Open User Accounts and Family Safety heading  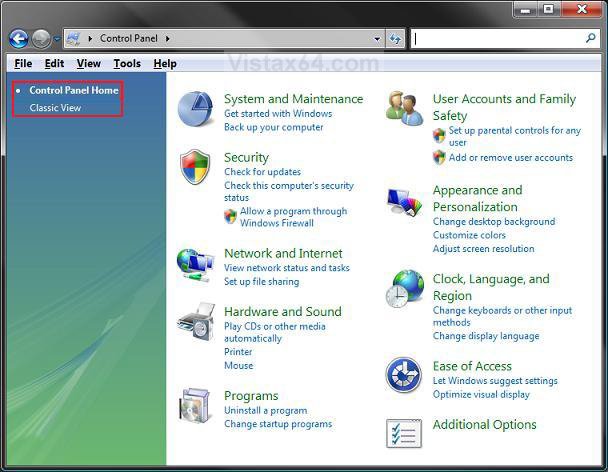504,107
